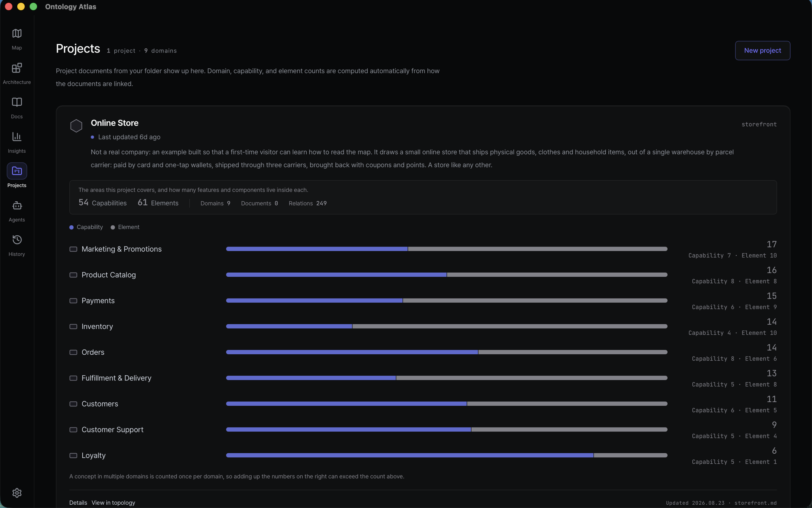Click the Payments progress bar
Screen dimensions: 812x508
[x=447, y=301]
